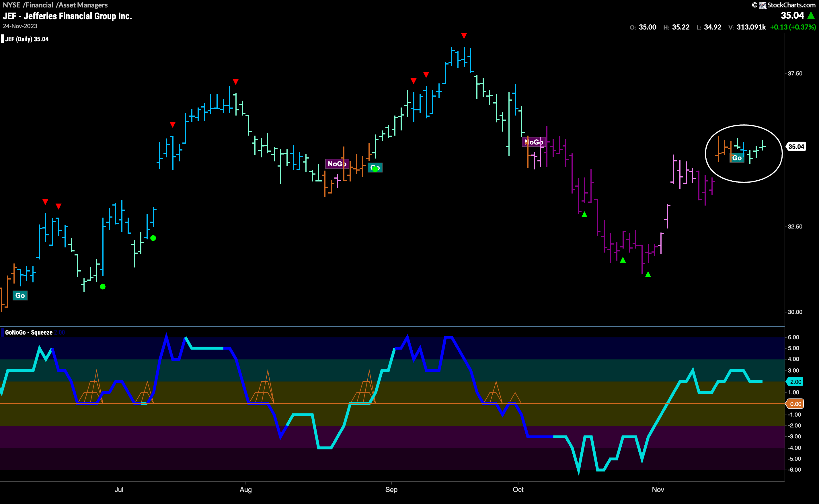The width and height of the screenshot is (819, 504).
Task: Click the Go label at the June chart start
Action: 20,296
